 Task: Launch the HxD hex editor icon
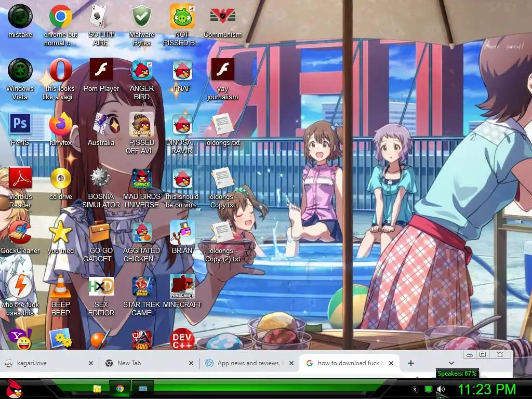(x=101, y=295)
